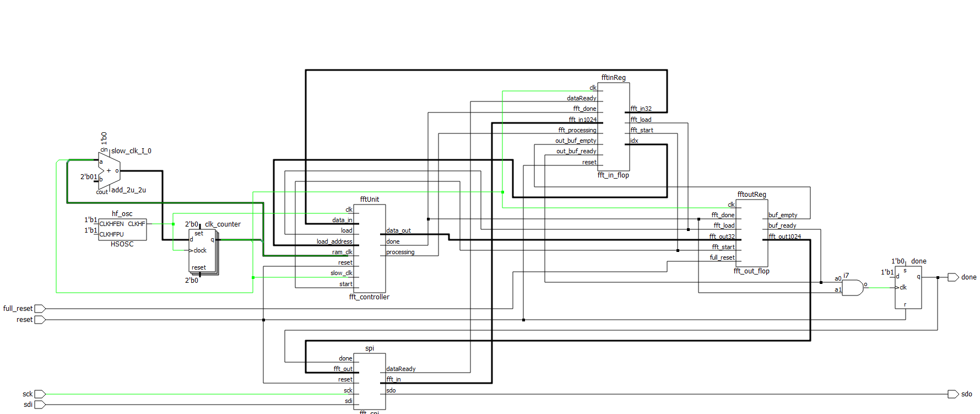Select the ram_clk pin on fftUnit
The image size is (980, 414).
[x=342, y=252]
